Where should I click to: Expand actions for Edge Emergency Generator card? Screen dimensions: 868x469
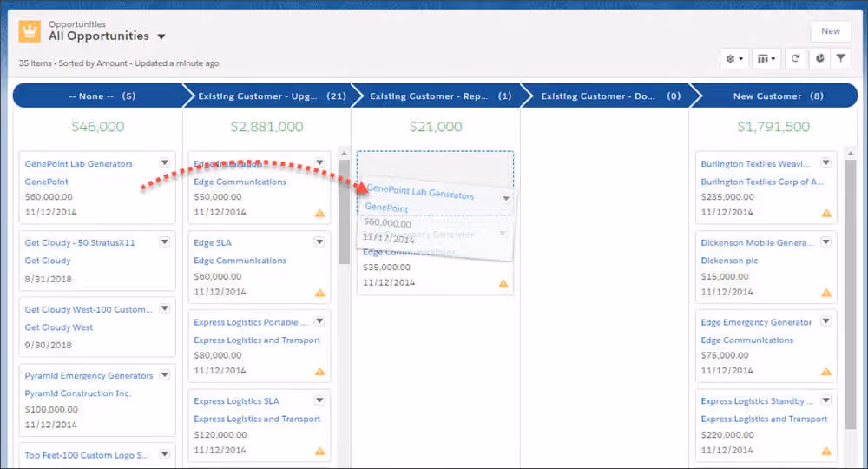click(x=826, y=321)
